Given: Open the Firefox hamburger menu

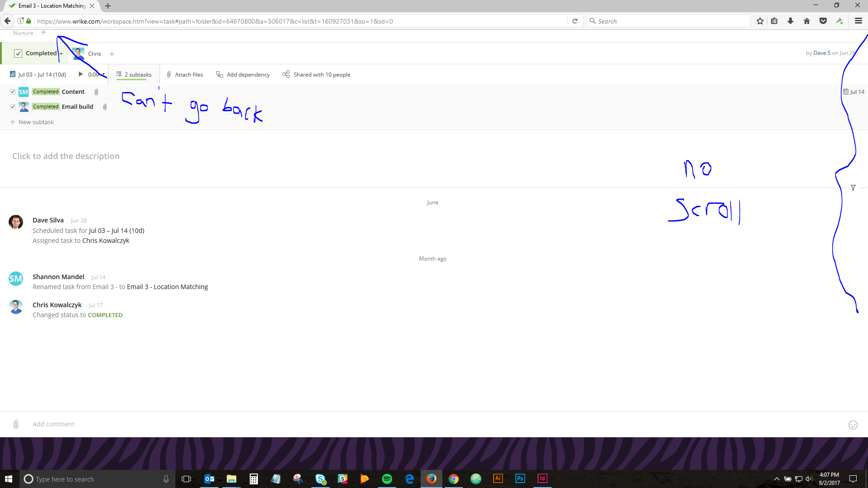Looking at the screenshot, I should click(x=858, y=21).
